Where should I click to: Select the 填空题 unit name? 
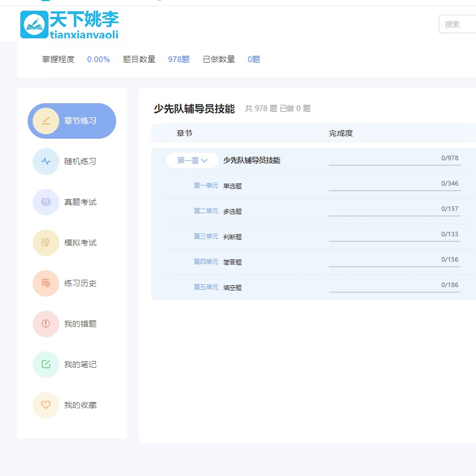click(x=232, y=288)
